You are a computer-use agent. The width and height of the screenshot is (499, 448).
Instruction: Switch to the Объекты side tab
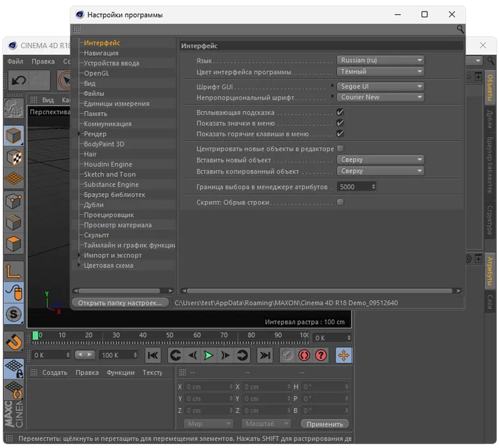[x=490, y=88]
